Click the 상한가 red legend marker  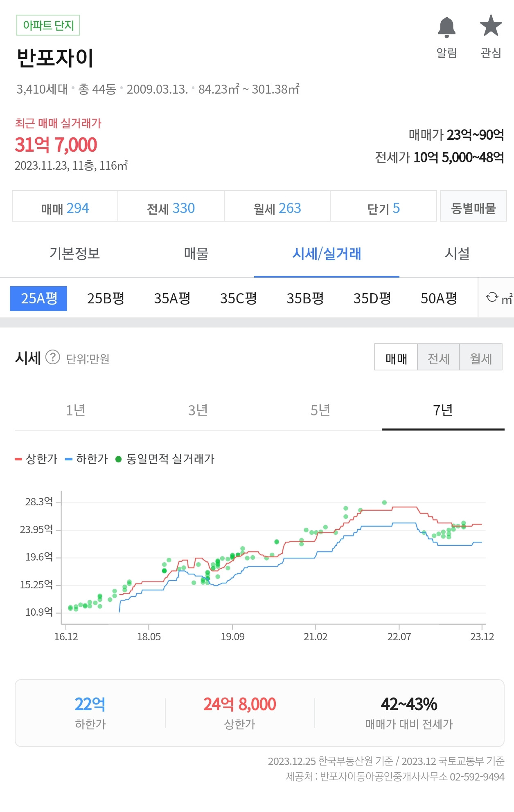[18, 459]
